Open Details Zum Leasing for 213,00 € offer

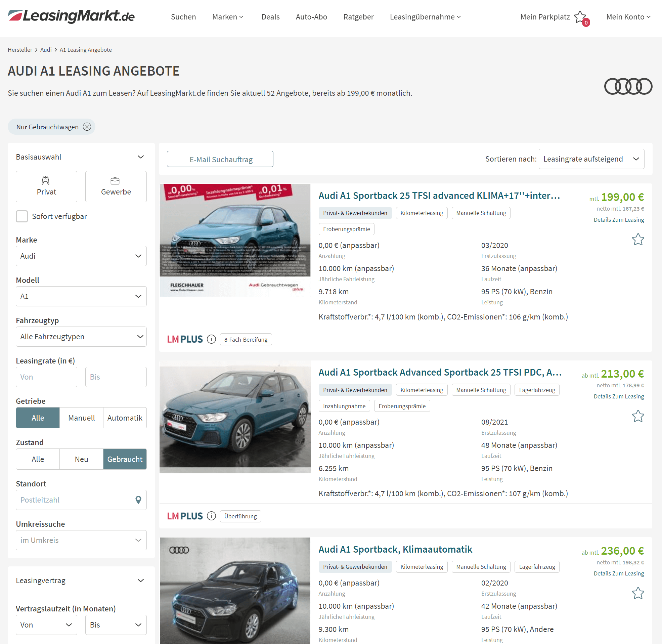click(619, 396)
